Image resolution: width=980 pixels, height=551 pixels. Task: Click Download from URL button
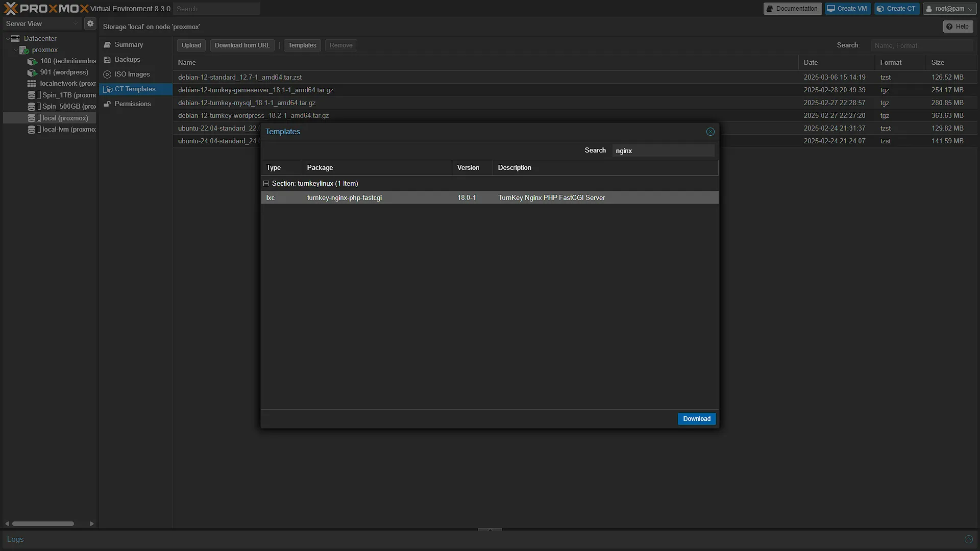pyautogui.click(x=242, y=45)
